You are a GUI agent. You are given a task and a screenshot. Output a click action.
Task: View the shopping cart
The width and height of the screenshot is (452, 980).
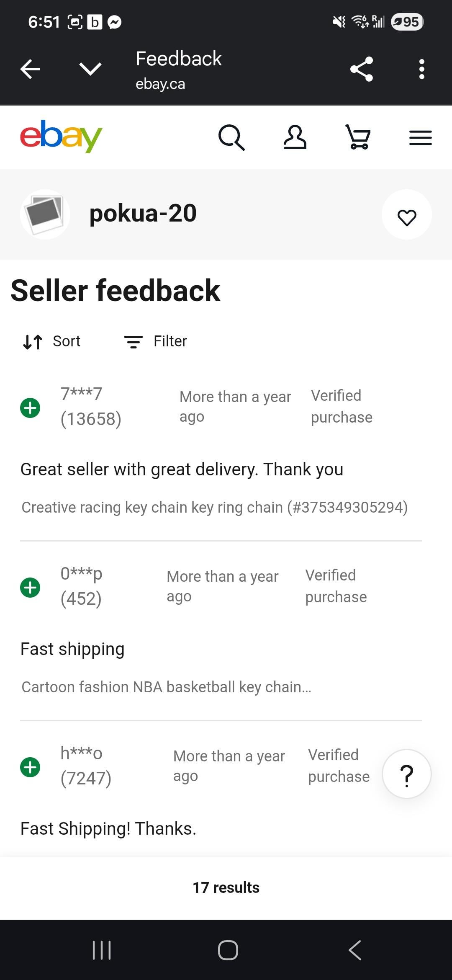point(358,137)
